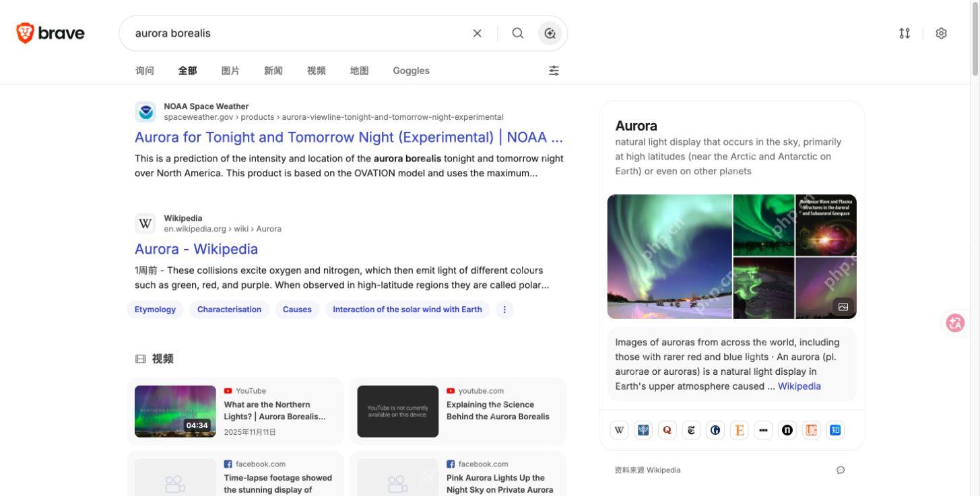The image size is (980, 496).
Task: Open the NOAA Aurora for Tonight result
Action: coord(349,137)
